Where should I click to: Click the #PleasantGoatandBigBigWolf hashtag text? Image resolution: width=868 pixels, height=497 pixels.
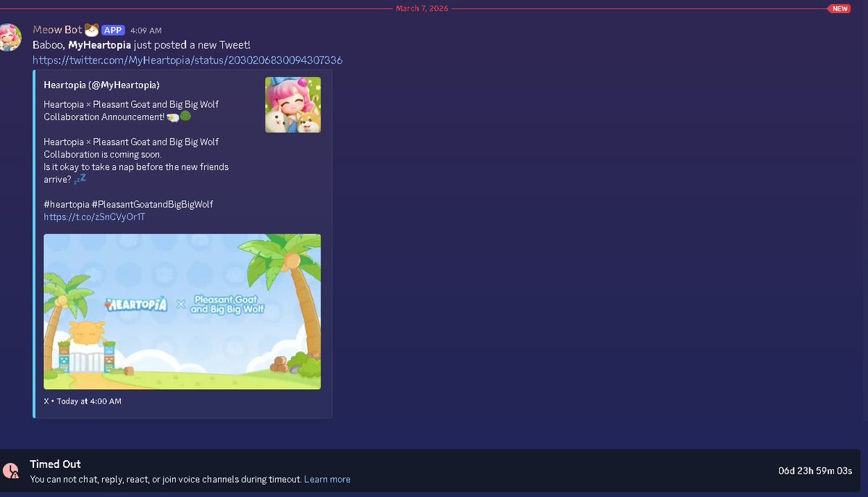(152, 204)
